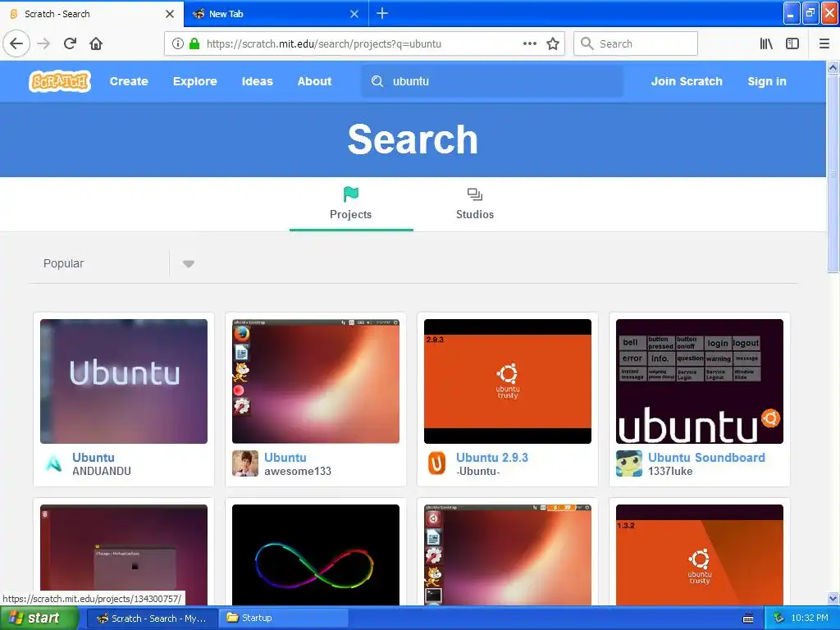This screenshot has width=840, height=630.
Task: Toggle the sidebar view icon
Action: pyautogui.click(x=792, y=43)
